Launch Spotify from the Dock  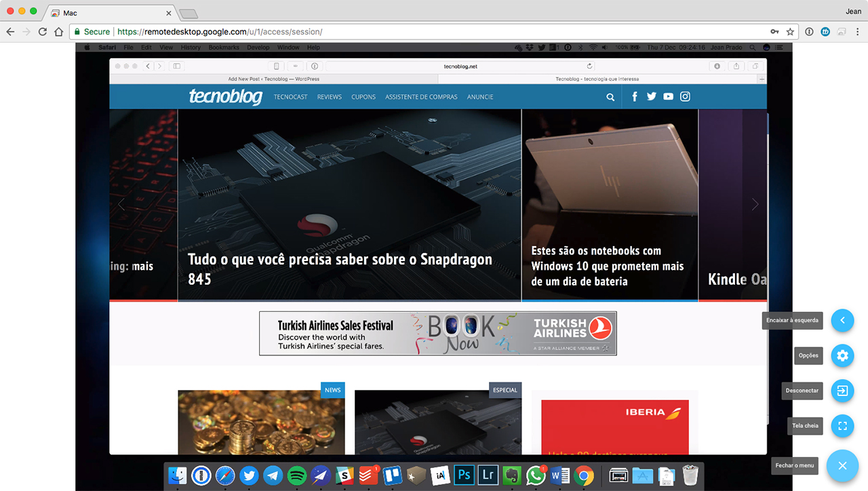pos(297,476)
